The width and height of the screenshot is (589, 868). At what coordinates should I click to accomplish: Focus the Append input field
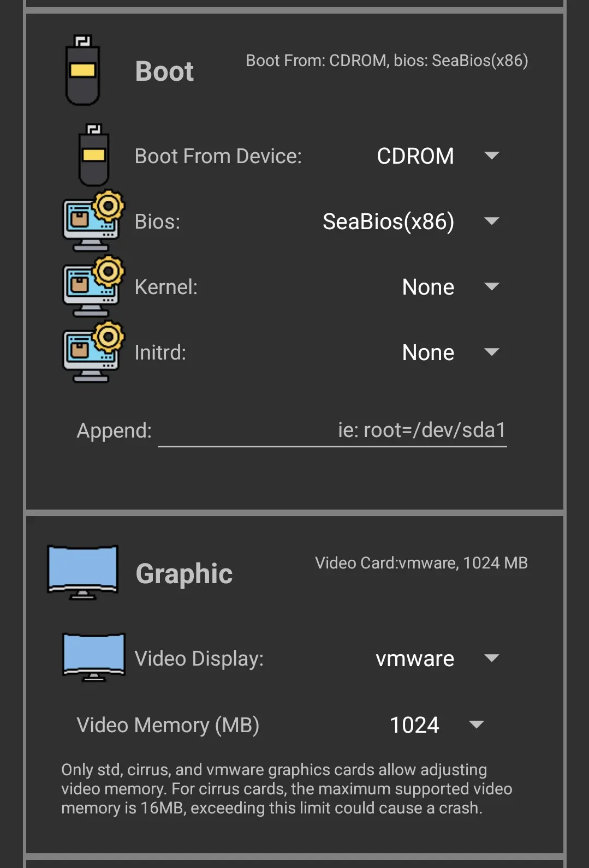coord(332,430)
